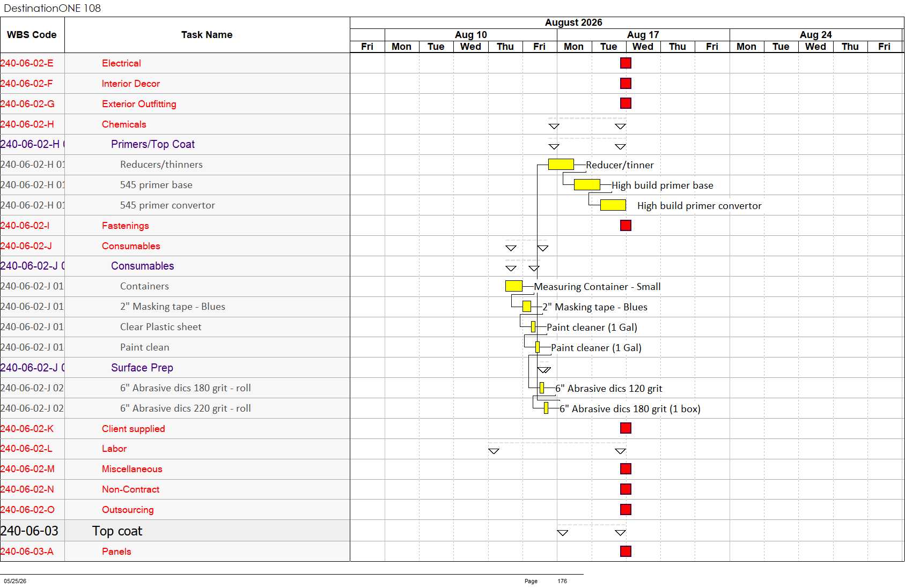Click the Labor summary end triangle marker

pos(621,451)
